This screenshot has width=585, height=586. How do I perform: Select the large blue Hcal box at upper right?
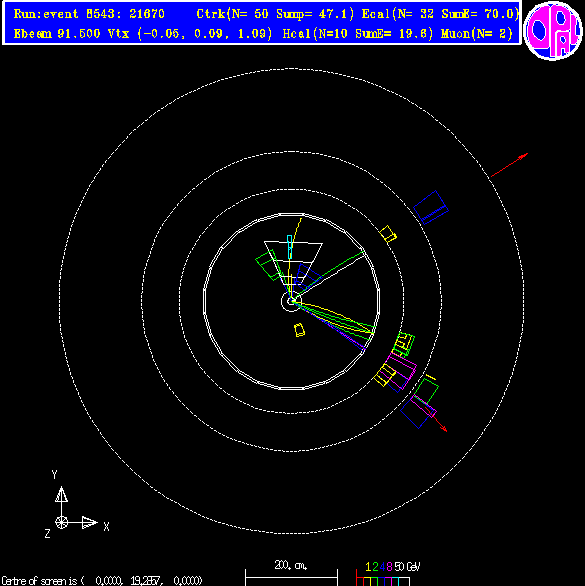coord(431,207)
